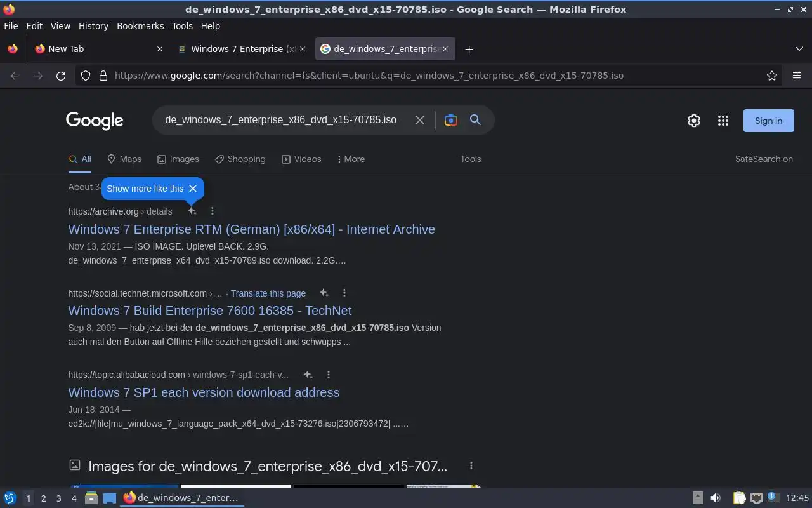This screenshot has height=508, width=812.
Task: Open three-dot menu for Images section
Action: [471, 465]
